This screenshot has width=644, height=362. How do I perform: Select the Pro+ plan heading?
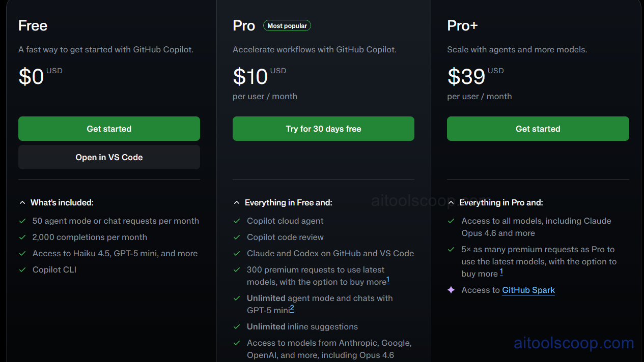(462, 25)
